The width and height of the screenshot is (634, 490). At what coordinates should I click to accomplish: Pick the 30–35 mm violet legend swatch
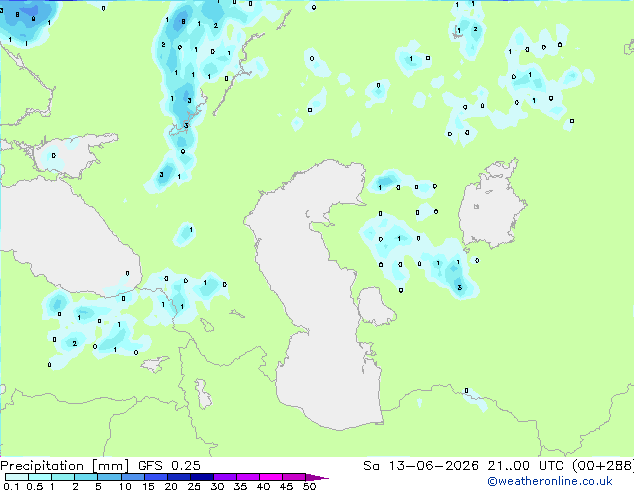click(x=225, y=477)
